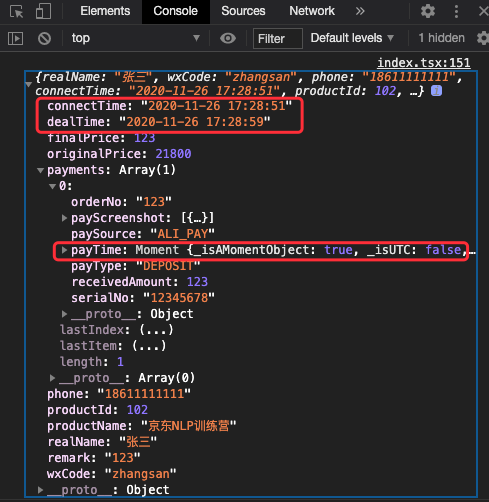Open the three-dot customize menu
Viewport: 489px width, 502px height.
(456, 11)
